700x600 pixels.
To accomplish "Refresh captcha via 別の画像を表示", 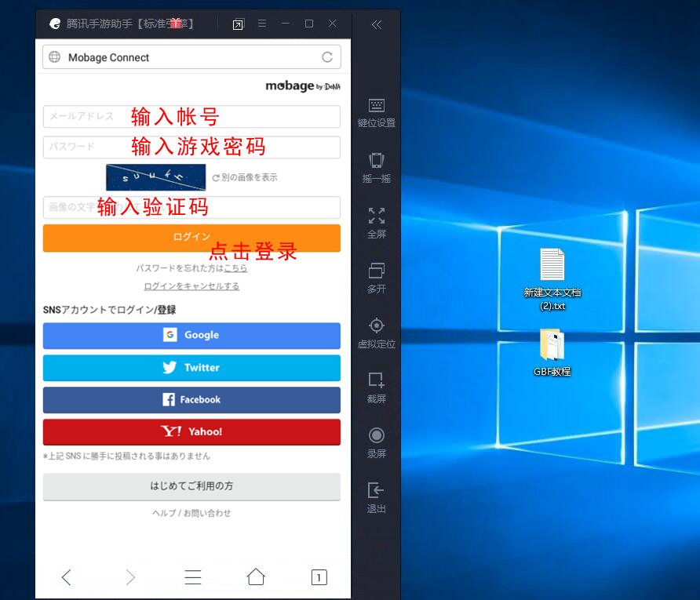I will 244,178.
